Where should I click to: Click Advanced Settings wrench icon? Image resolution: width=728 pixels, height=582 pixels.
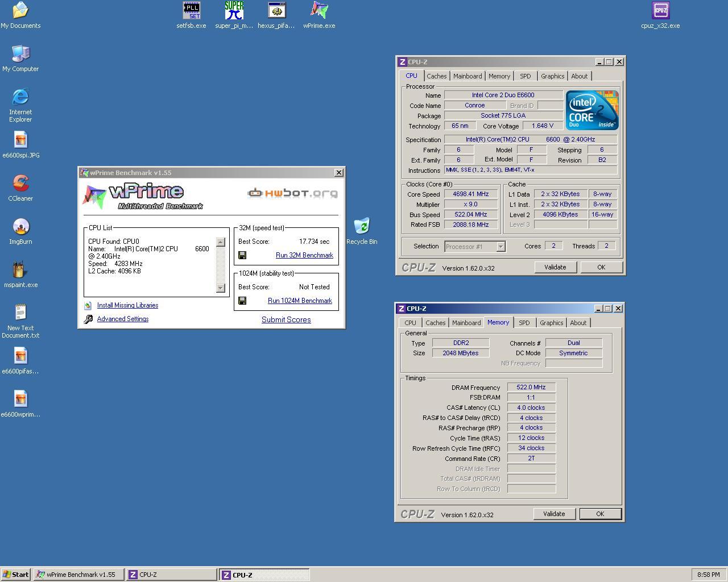[x=88, y=319]
